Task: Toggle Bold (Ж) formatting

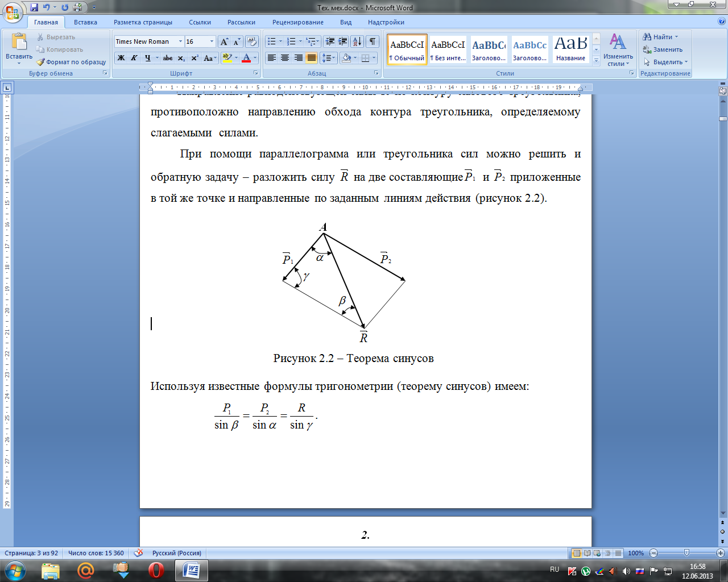Action: (121, 58)
